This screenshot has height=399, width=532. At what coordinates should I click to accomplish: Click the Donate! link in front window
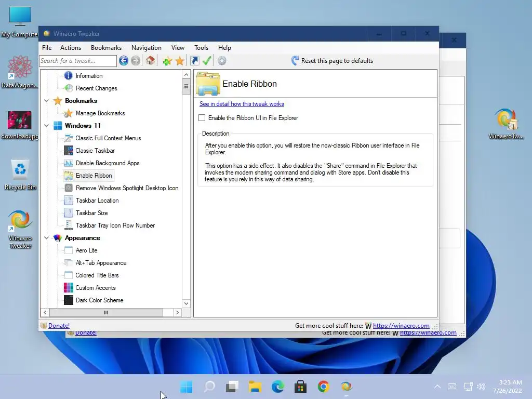tap(59, 326)
